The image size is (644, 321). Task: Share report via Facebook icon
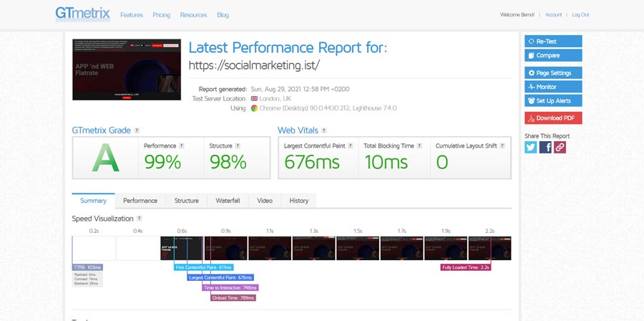coord(545,147)
